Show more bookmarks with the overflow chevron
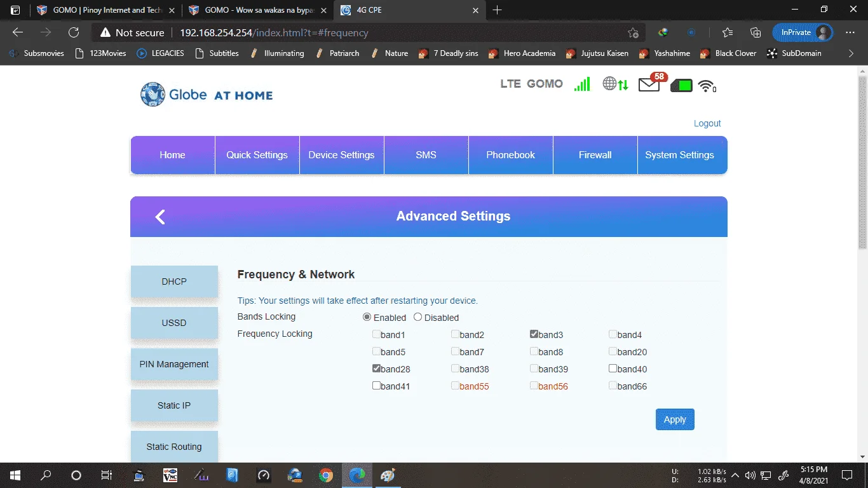Screen dimensions: 868x488 click(x=851, y=53)
